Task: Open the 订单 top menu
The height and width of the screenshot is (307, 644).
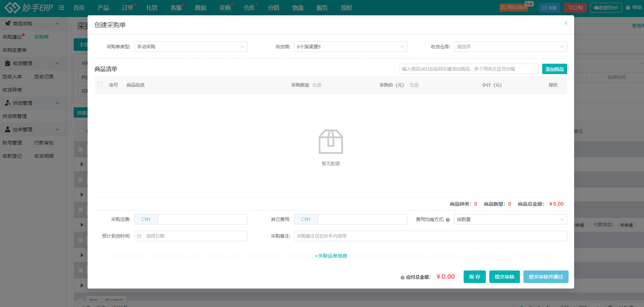Action: [128, 8]
